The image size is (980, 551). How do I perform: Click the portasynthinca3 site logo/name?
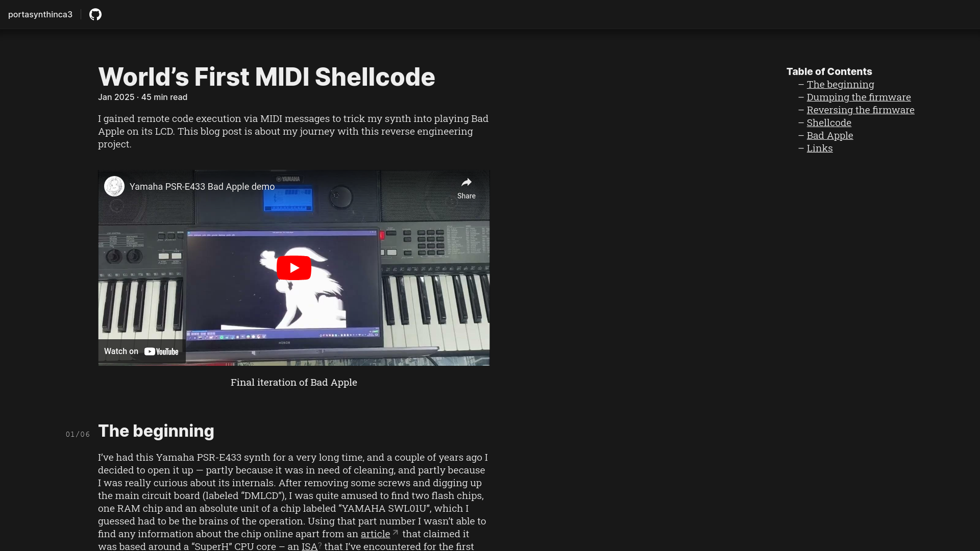click(40, 14)
